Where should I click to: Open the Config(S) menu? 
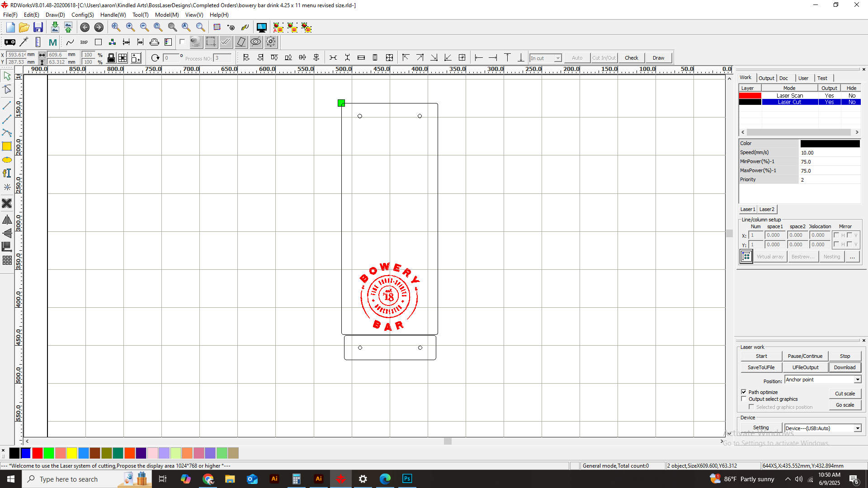(x=82, y=15)
